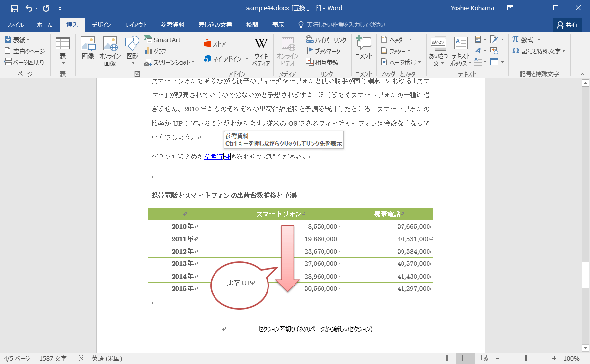Image resolution: width=590 pixels, height=364 pixels.
Task: Open the ヘッダー header dropdown
Action: [397, 40]
